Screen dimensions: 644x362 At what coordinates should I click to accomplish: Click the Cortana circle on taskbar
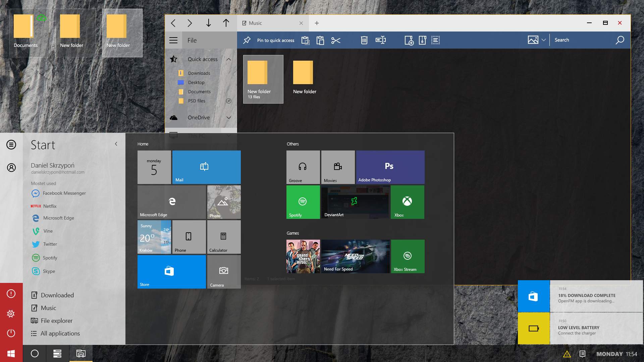coord(35,354)
